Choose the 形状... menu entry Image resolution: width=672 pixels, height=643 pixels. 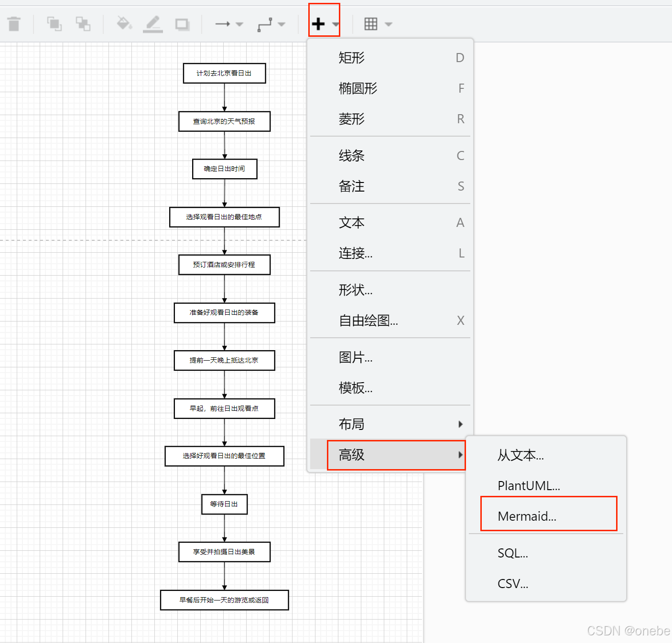tap(390, 290)
